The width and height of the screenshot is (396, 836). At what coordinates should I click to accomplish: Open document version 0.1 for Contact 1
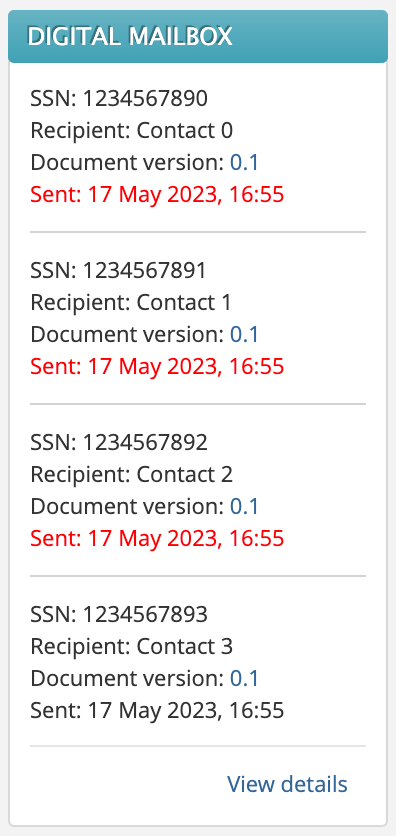244,334
